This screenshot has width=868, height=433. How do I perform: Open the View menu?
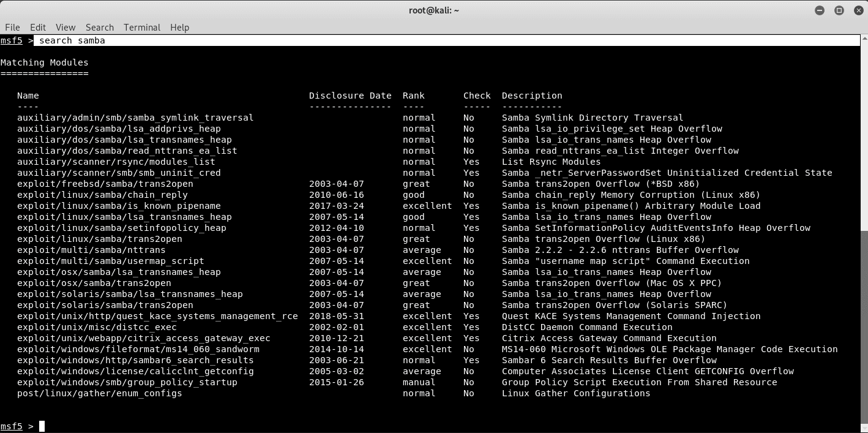(x=65, y=28)
